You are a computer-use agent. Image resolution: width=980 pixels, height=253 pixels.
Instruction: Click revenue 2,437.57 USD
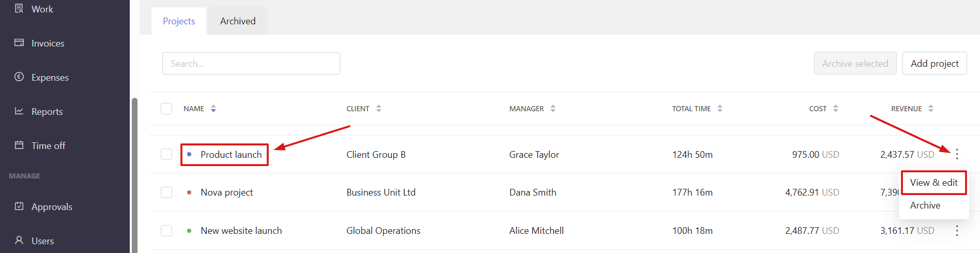point(907,155)
